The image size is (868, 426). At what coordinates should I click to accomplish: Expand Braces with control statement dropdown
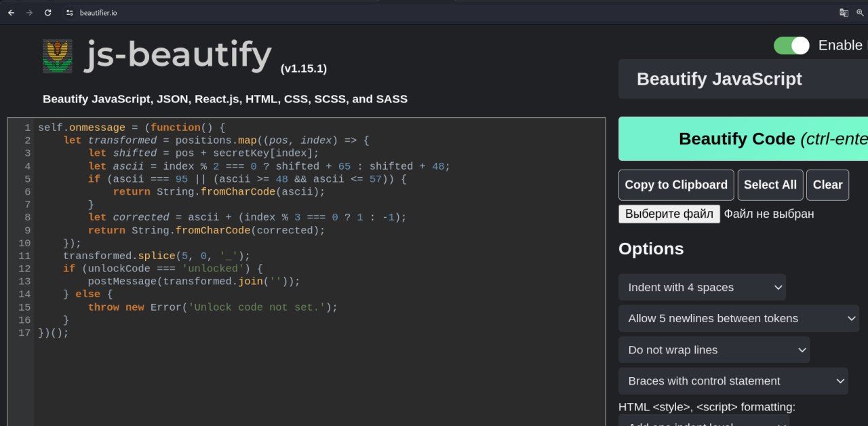point(733,381)
